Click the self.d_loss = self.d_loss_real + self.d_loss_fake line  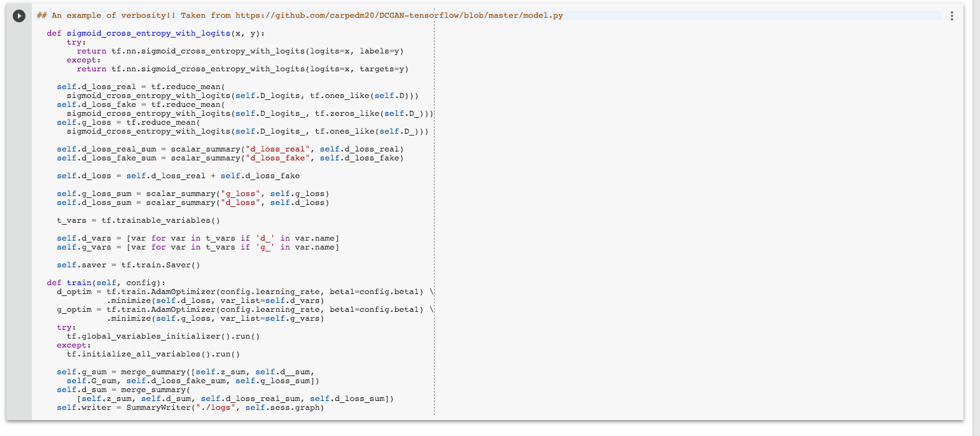click(x=178, y=176)
